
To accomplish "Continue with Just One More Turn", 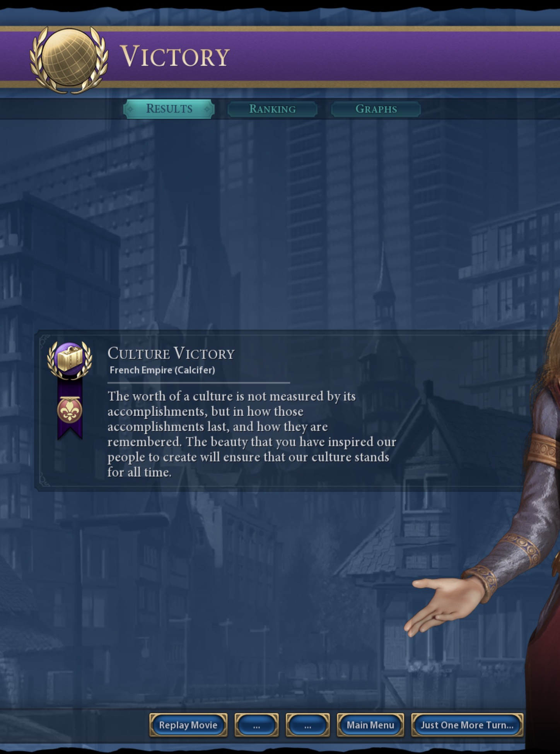I will [x=467, y=725].
